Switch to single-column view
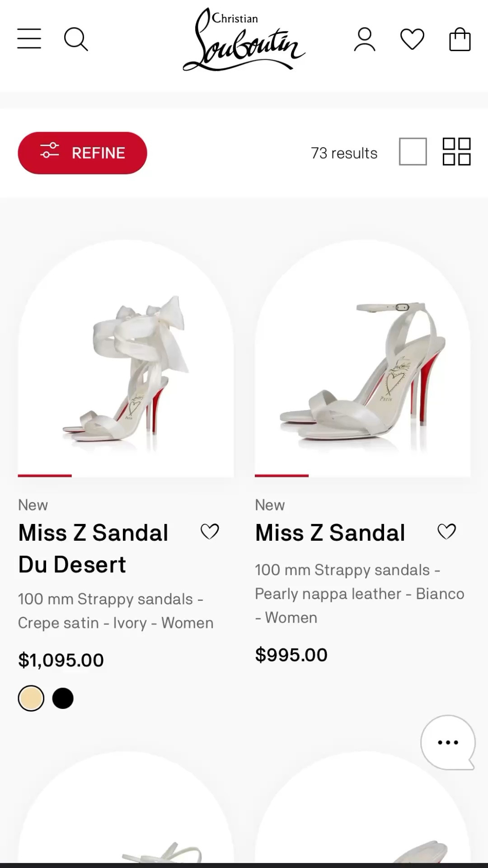Screen dimensions: 488x868 click(413, 152)
